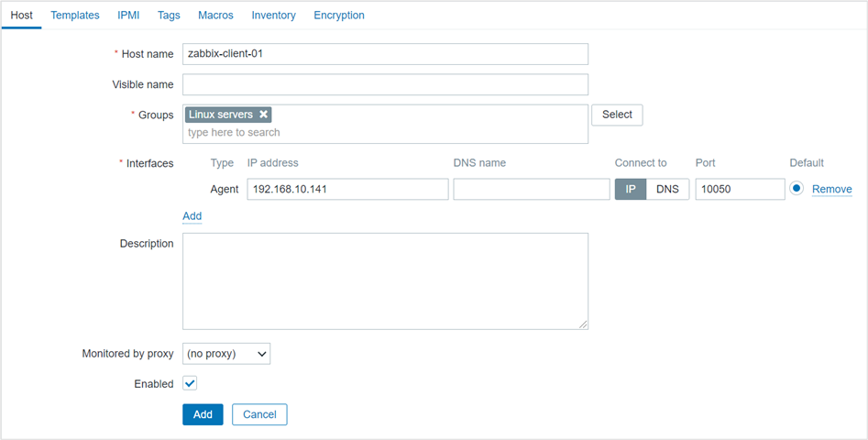
Task: Select the Default interface radio button
Action: [797, 189]
